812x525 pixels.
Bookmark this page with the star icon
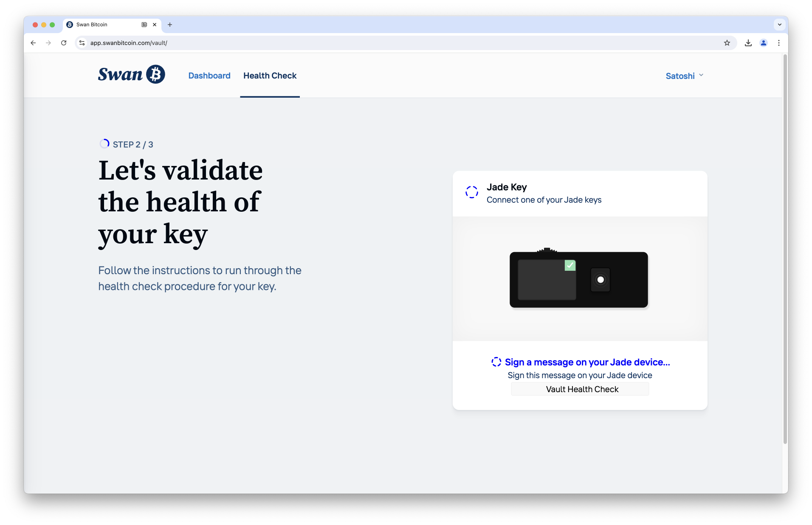727,43
